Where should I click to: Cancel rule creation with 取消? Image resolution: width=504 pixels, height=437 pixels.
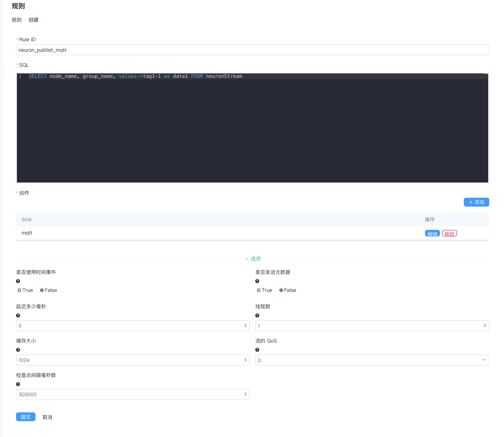coord(47,417)
